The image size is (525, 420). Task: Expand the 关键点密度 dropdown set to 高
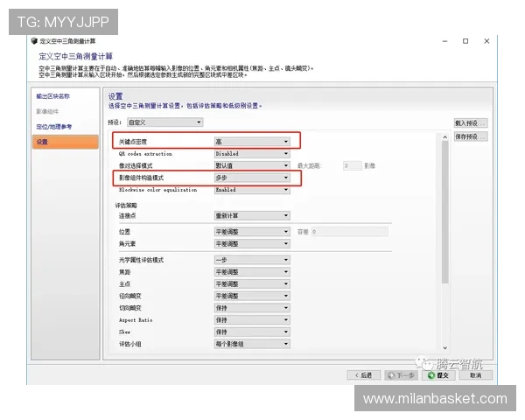pos(252,141)
